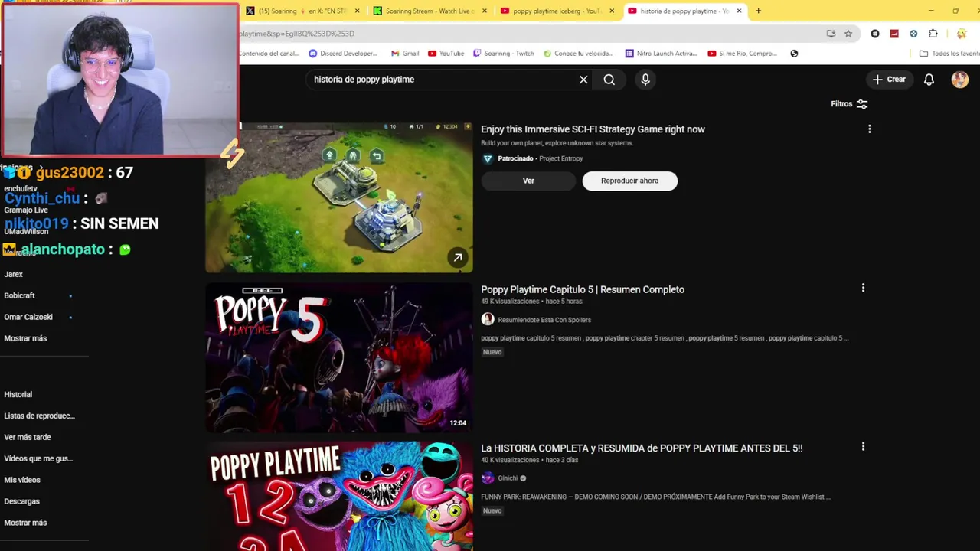Open the Discord Developer bookmark
The height and width of the screenshot is (551, 980).
point(343,54)
